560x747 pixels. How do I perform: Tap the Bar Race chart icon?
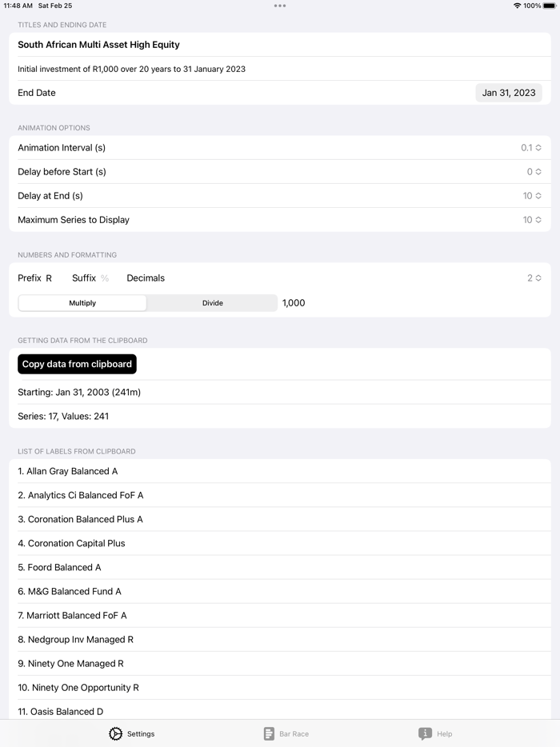click(269, 733)
